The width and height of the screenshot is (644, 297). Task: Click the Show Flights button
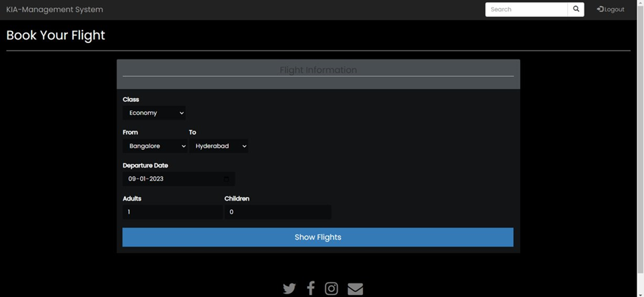(x=318, y=237)
